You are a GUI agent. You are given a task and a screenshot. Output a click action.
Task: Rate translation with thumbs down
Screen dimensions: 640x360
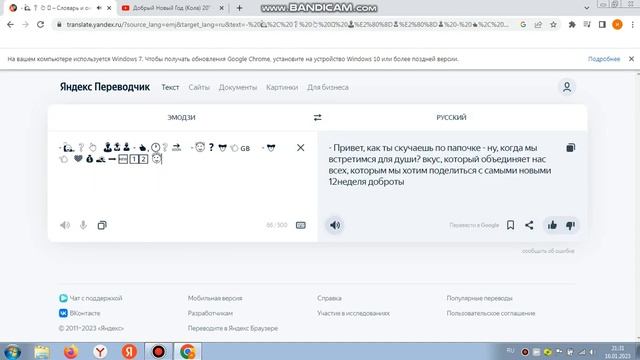(570, 225)
